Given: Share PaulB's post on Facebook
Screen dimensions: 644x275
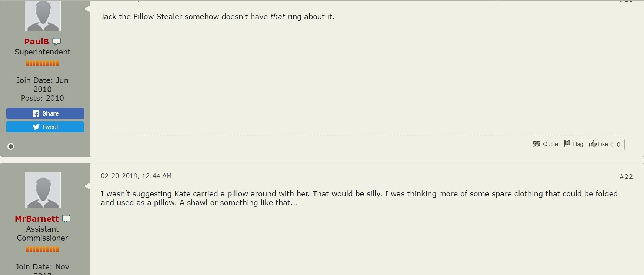Looking at the screenshot, I should (x=45, y=113).
